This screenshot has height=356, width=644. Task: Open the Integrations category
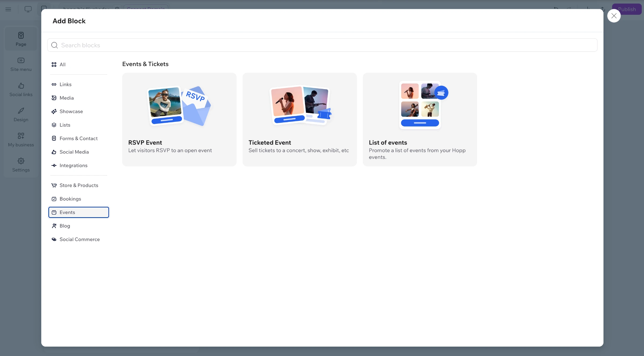[x=78, y=165]
